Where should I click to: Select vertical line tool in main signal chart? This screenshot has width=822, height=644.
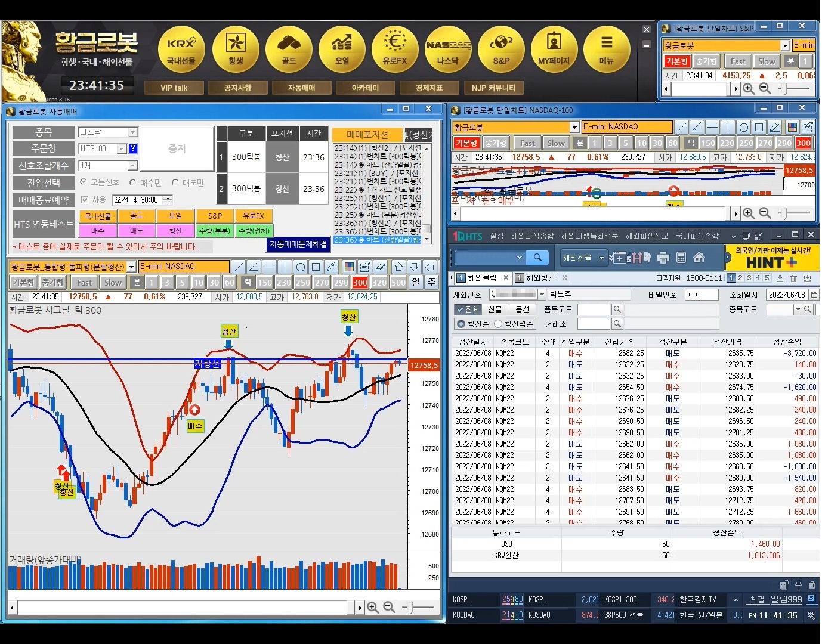(285, 267)
